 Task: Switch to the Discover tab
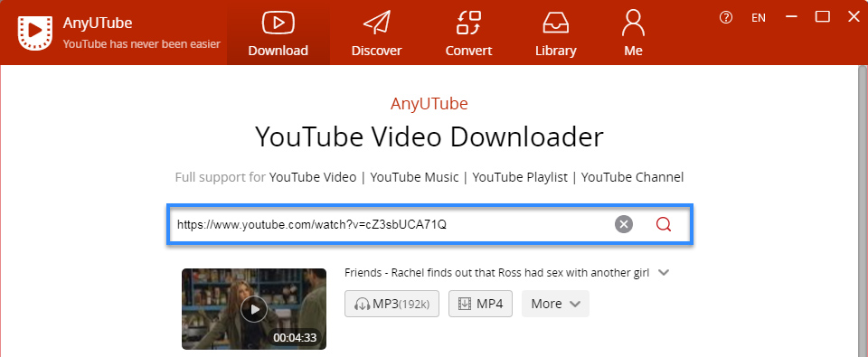(376, 33)
